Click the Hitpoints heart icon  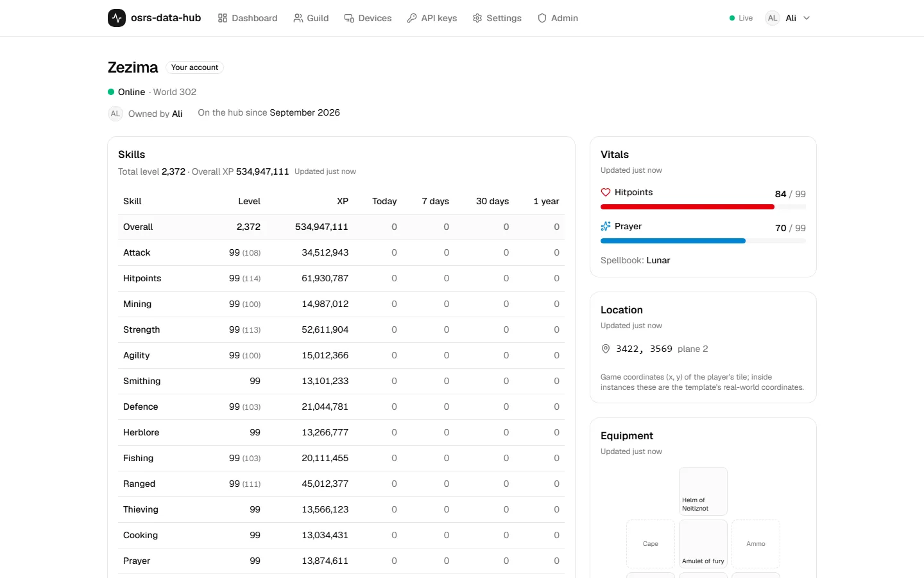(x=606, y=192)
